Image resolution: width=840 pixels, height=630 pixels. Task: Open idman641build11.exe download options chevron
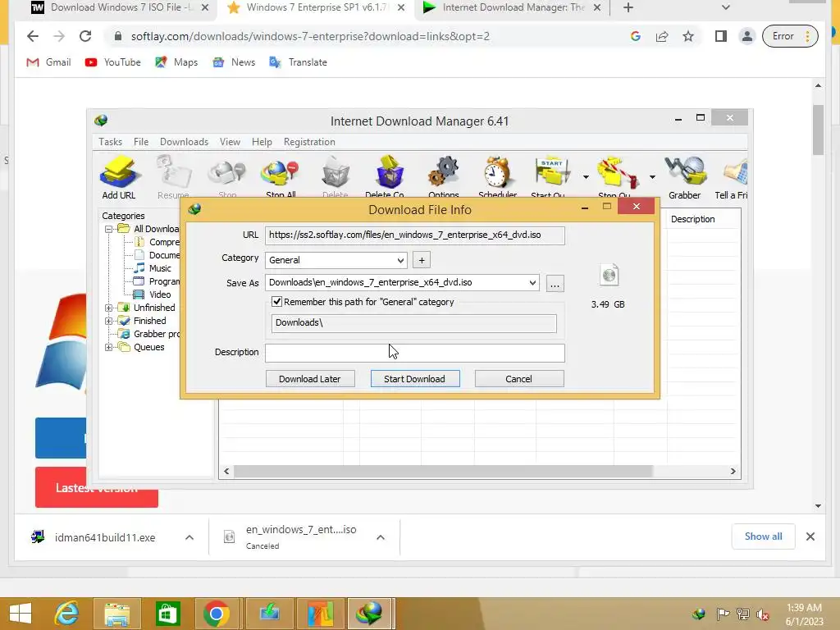[189, 537]
